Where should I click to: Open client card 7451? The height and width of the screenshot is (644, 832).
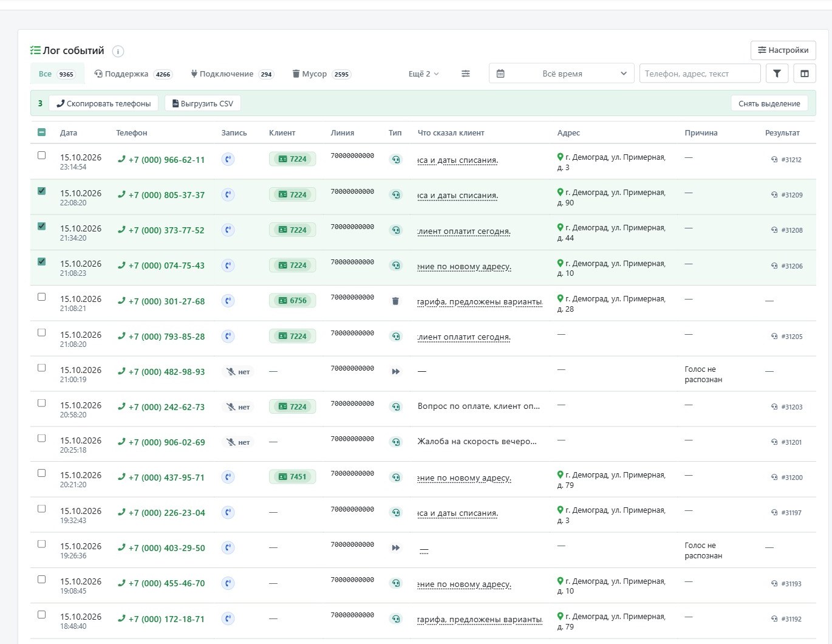pos(292,477)
